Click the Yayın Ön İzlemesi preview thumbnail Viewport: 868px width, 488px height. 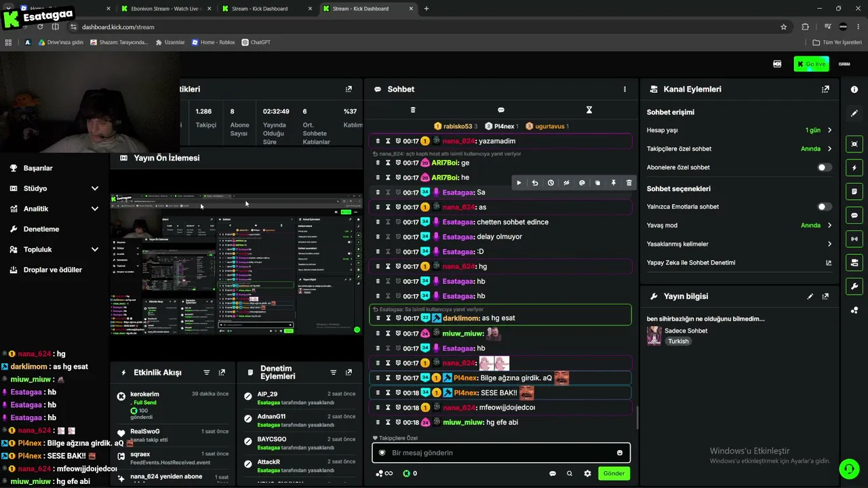tap(237, 264)
